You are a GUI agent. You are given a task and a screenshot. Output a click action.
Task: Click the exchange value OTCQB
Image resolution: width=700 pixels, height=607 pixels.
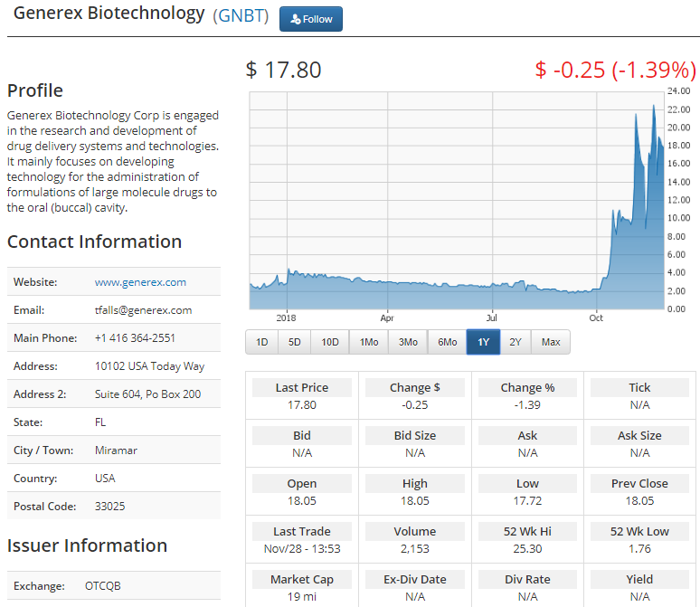tap(103, 586)
